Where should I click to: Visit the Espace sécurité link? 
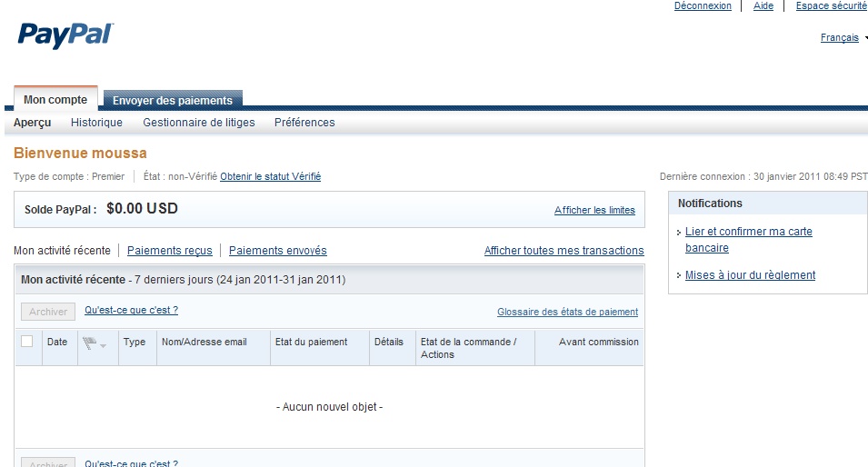point(832,5)
